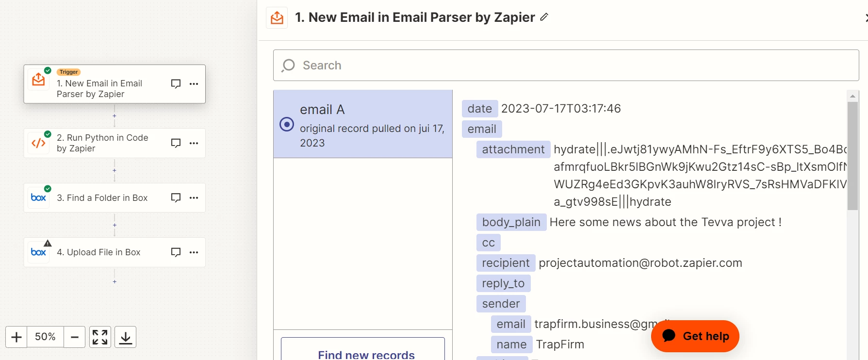Click the hydrate attachment value text
The width and height of the screenshot is (868, 360).
tap(700, 176)
